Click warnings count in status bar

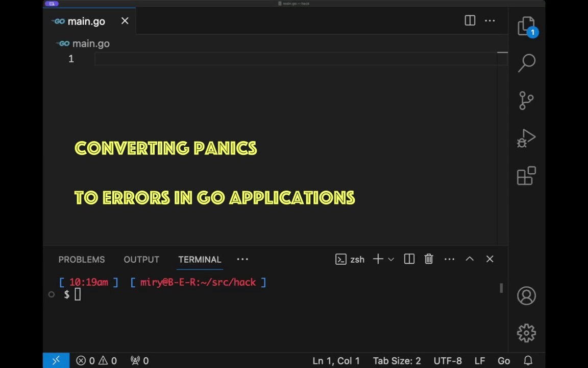(108, 361)
